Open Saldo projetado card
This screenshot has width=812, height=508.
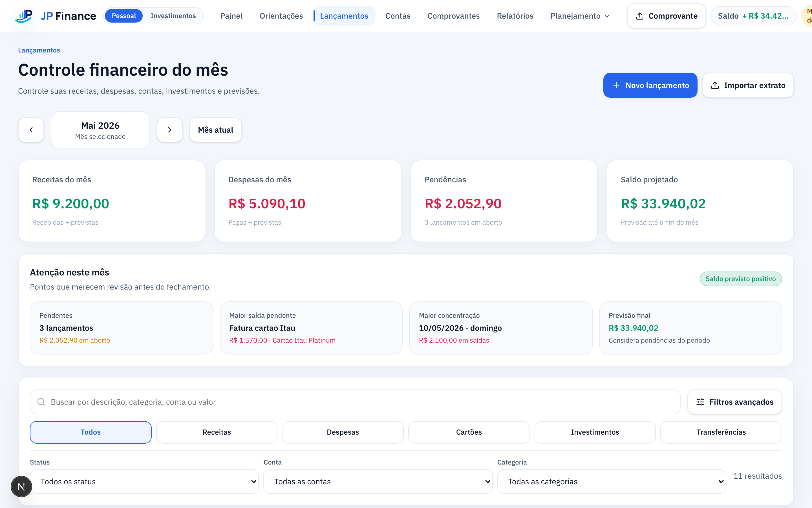(700, 201)
